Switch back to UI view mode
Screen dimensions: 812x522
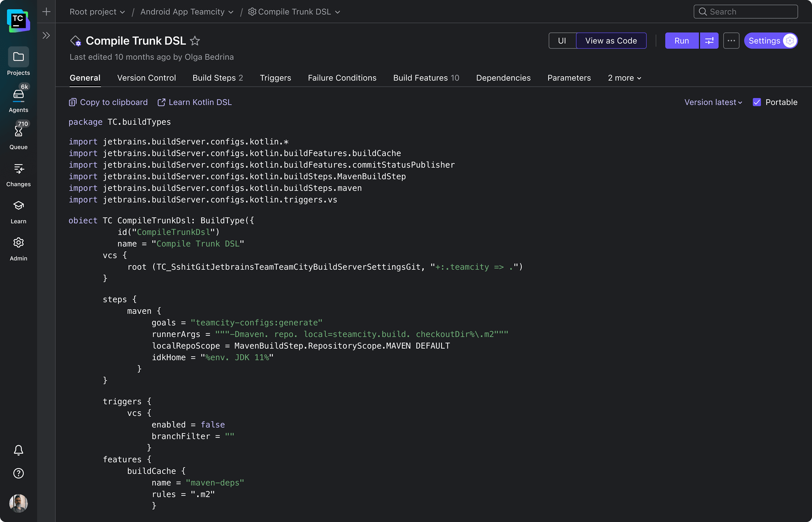pyautogui.click(x=562, y=40)
